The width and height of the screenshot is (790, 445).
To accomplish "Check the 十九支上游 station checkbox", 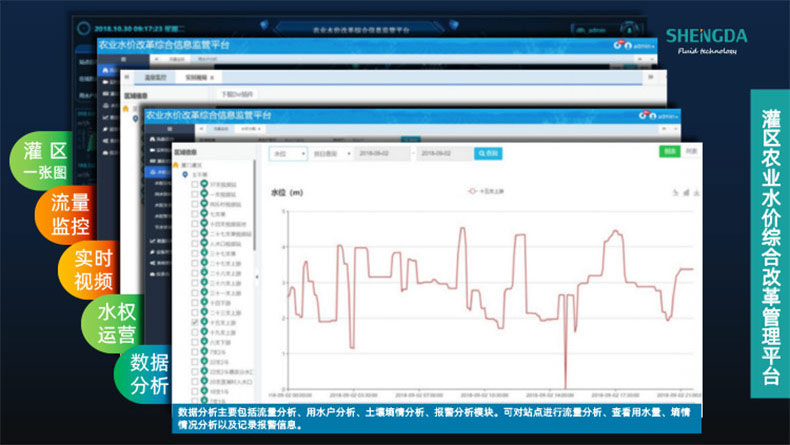I will point(195,332).
